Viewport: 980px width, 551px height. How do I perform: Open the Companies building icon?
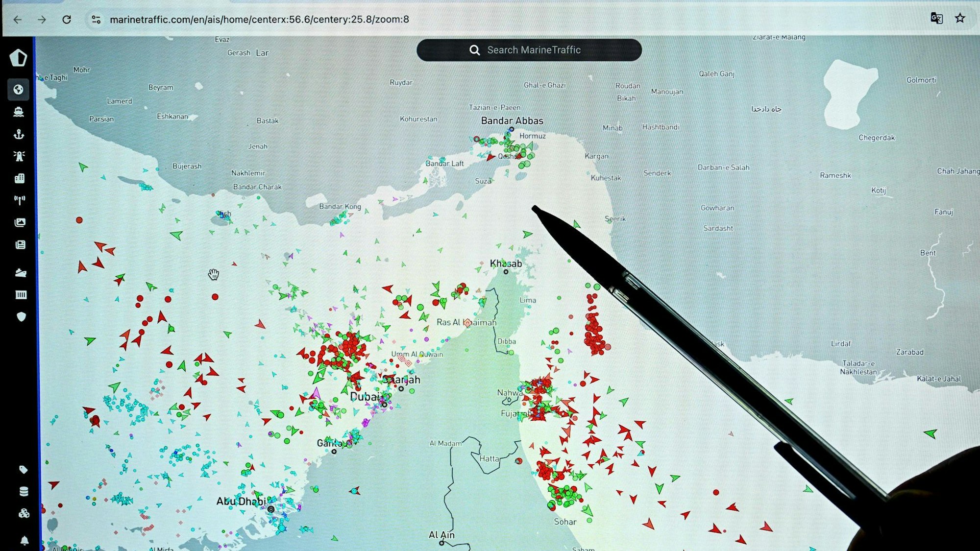20,178
